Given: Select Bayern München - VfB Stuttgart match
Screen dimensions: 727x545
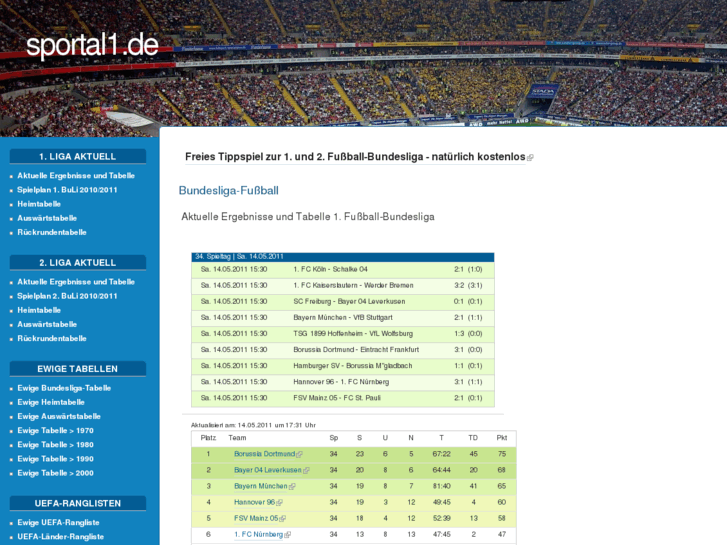Looking at the screenshot, I should click(x=343, y=318).
